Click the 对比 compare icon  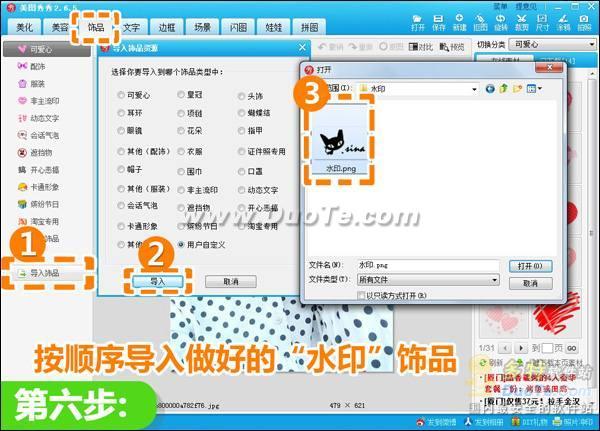coord(413,47)
